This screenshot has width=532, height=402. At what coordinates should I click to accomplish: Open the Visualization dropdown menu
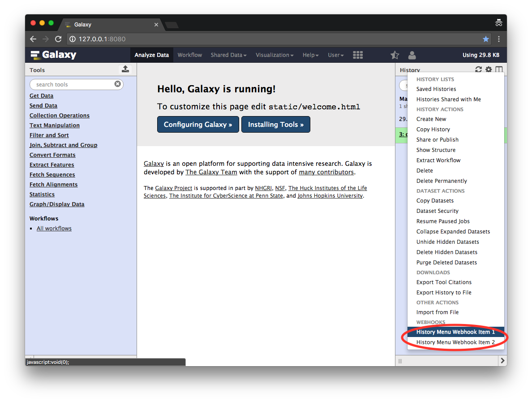274,55
